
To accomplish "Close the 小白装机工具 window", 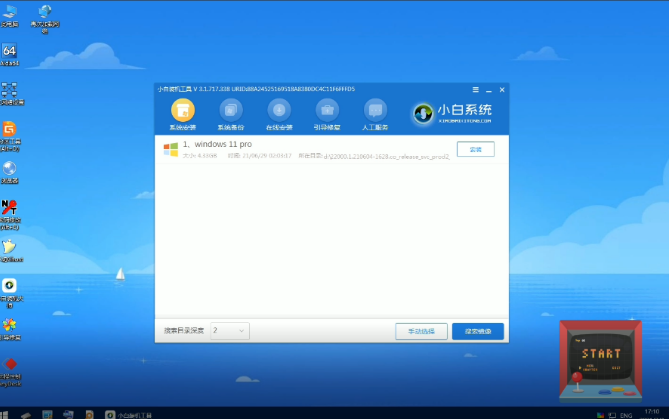I will point(501,88).
